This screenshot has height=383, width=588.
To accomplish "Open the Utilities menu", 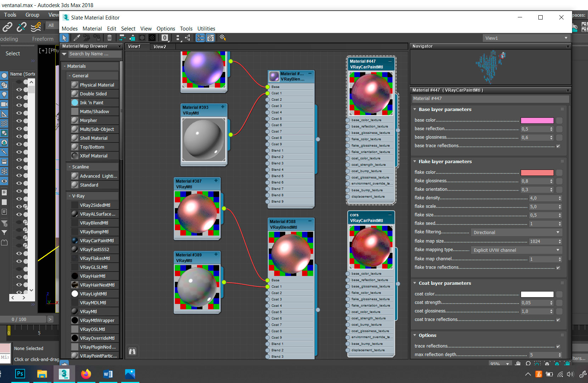I will click(x=206, y=29).
